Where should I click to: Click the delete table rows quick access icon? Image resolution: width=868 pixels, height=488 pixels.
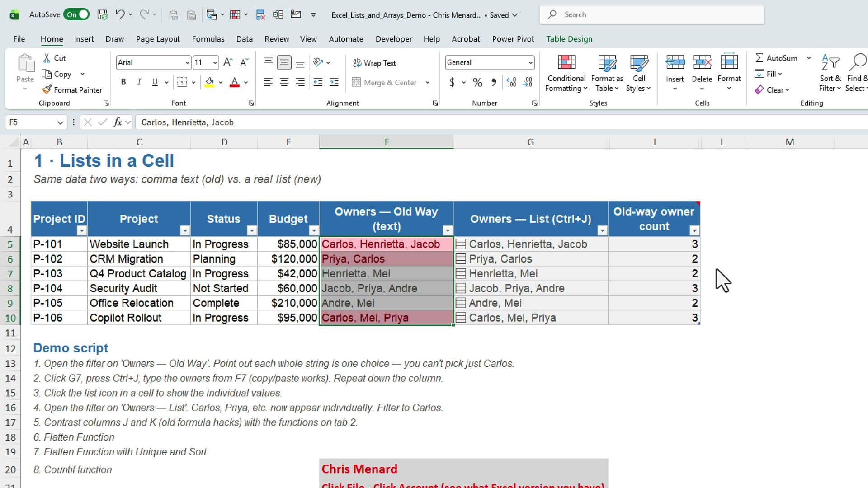click(260, 14)
